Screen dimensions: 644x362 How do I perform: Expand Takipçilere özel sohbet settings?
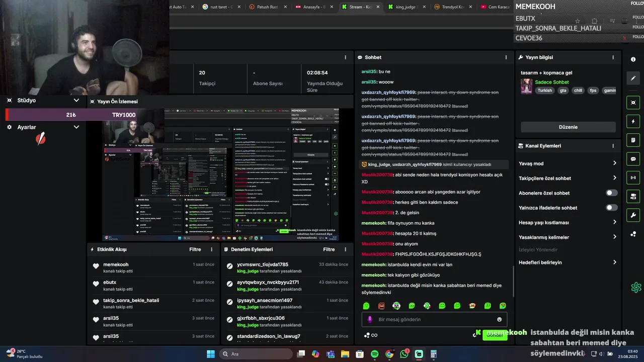tap(568, 178)
